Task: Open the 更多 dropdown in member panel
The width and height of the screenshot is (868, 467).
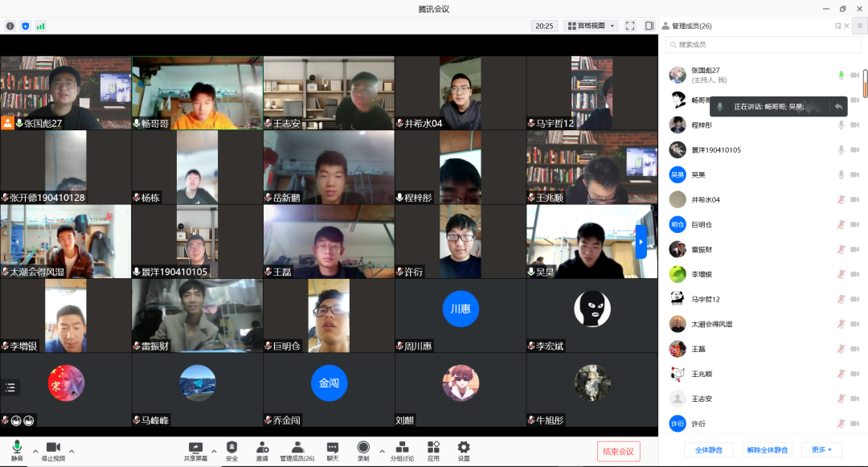Action: (821, 449)
